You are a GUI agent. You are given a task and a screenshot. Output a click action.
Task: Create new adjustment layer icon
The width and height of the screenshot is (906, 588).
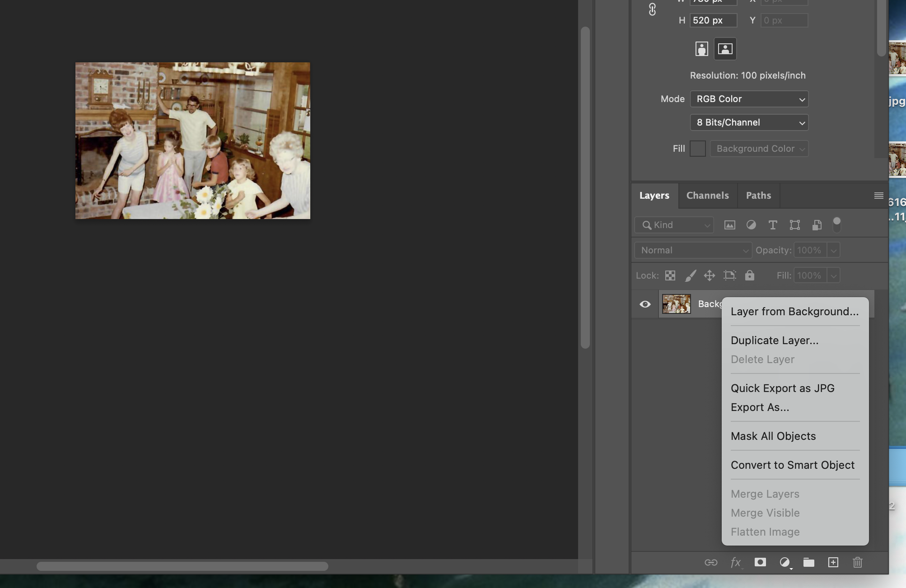tap(785, 562)
